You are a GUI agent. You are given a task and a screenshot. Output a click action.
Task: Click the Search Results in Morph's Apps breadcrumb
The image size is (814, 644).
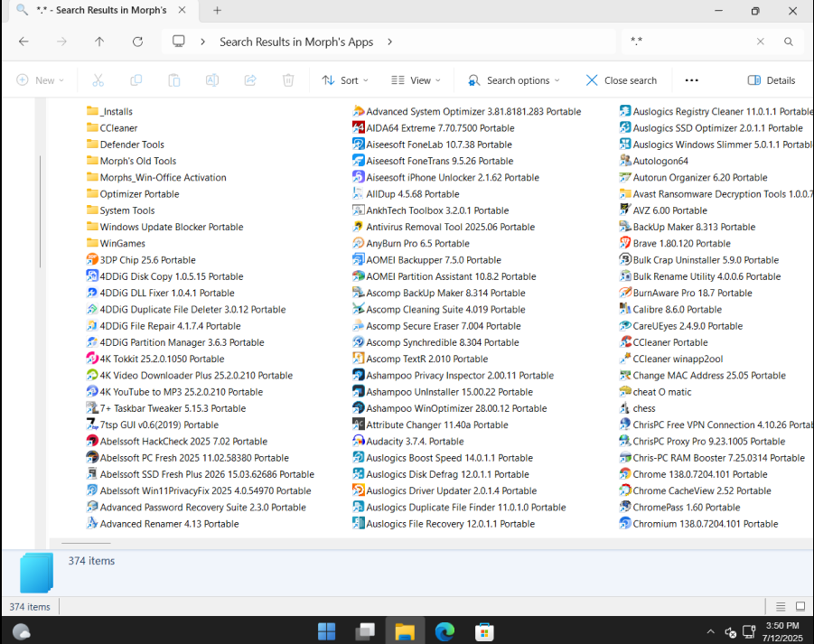pos(296,42)
